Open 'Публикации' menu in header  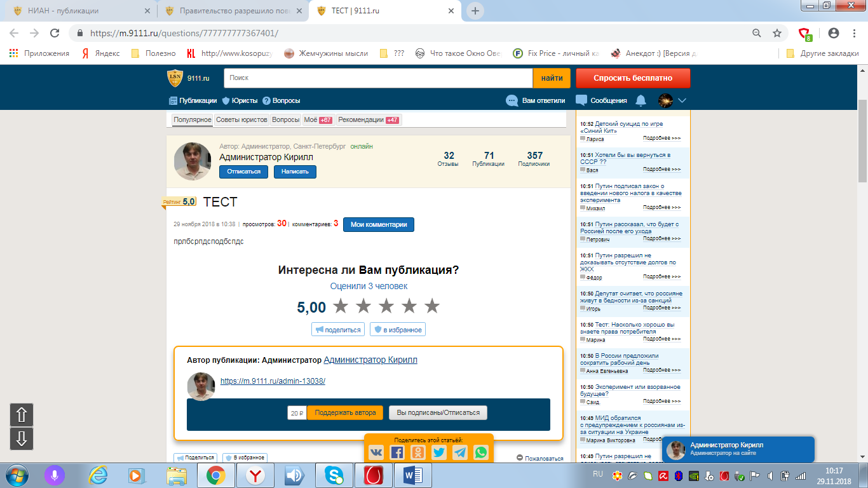[193, 100]
